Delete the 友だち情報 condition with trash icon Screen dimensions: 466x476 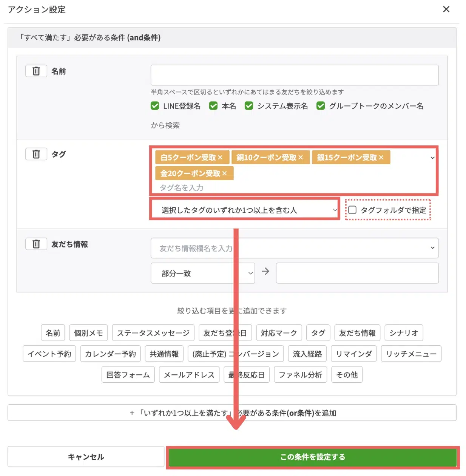(x=36, y=244)
